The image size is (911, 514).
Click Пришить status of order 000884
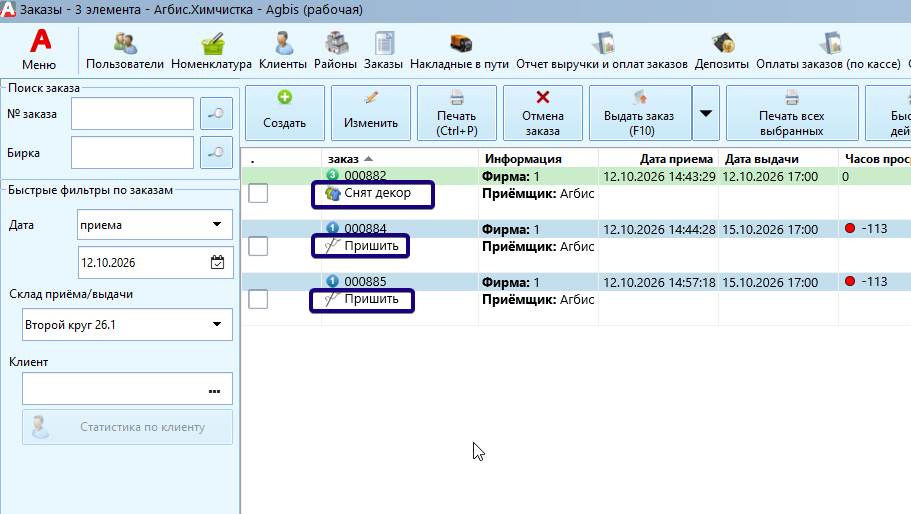371,246
